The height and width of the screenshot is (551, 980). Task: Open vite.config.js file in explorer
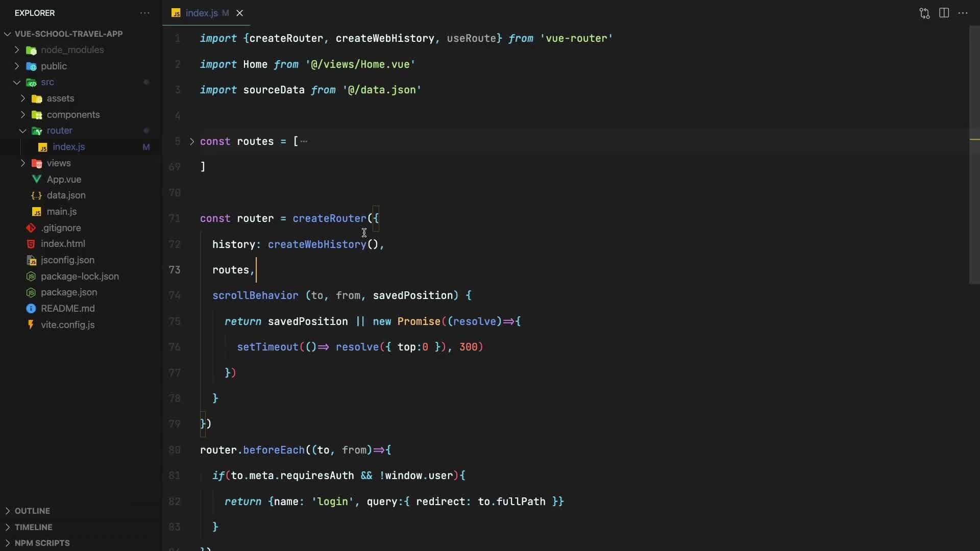(67, 325)
